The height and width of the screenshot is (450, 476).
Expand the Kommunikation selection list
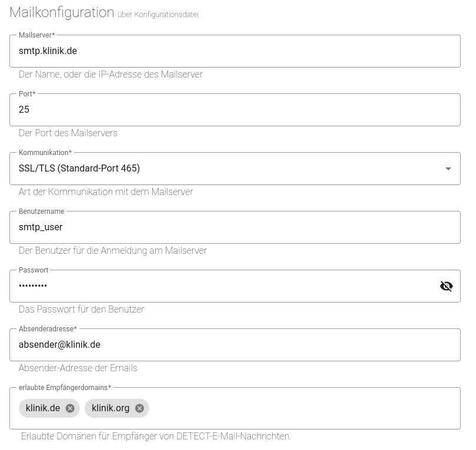point(448,169)
